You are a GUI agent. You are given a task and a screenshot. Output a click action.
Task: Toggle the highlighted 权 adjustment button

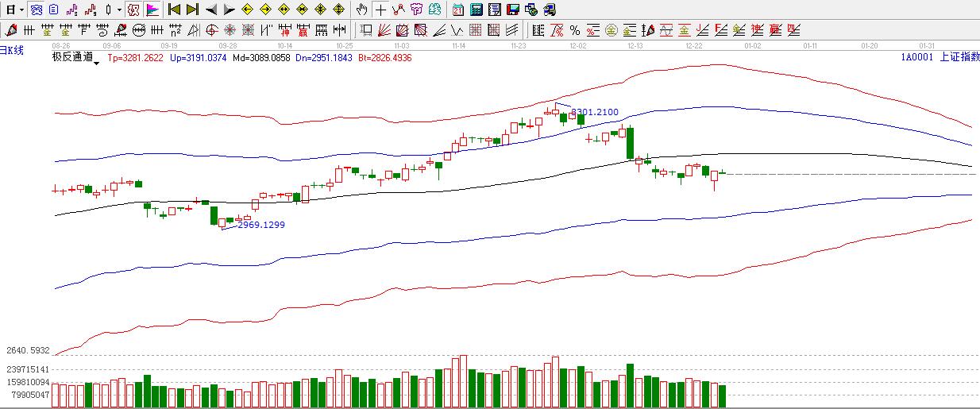tap(133, 10)
